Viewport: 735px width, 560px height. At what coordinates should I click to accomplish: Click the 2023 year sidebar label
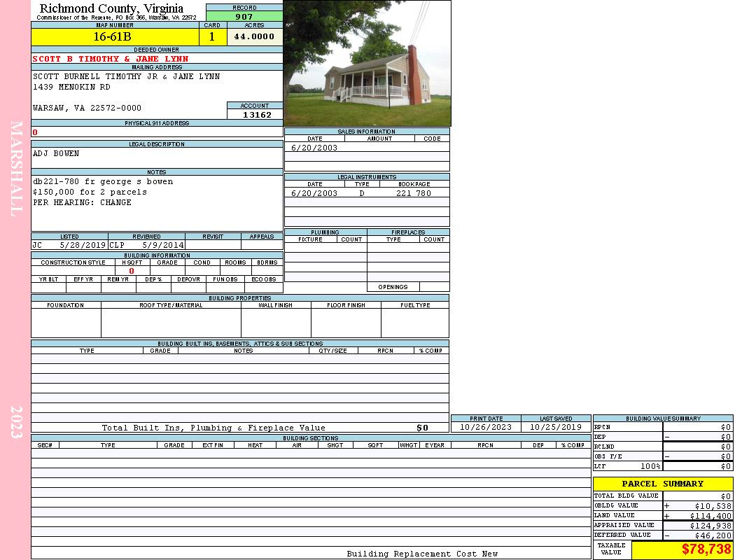[x=16, y=422]
